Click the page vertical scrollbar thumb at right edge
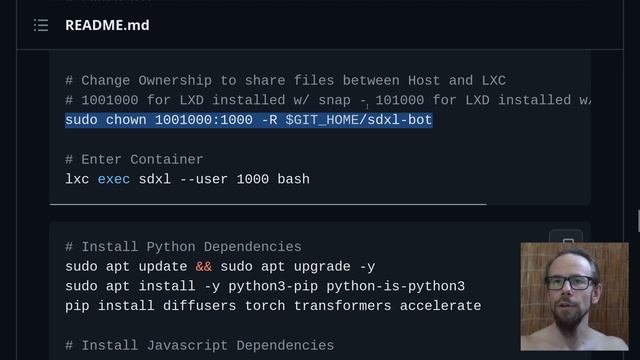Image resolution: width=640 pixels, height=360 pixels. click(x=638, y=221)
